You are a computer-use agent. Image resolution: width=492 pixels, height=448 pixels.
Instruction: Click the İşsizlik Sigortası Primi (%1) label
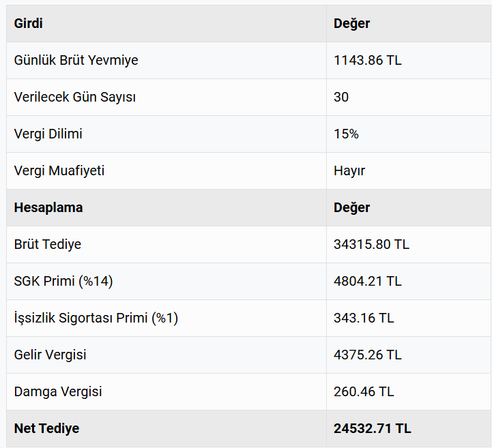tap(96, 318)
